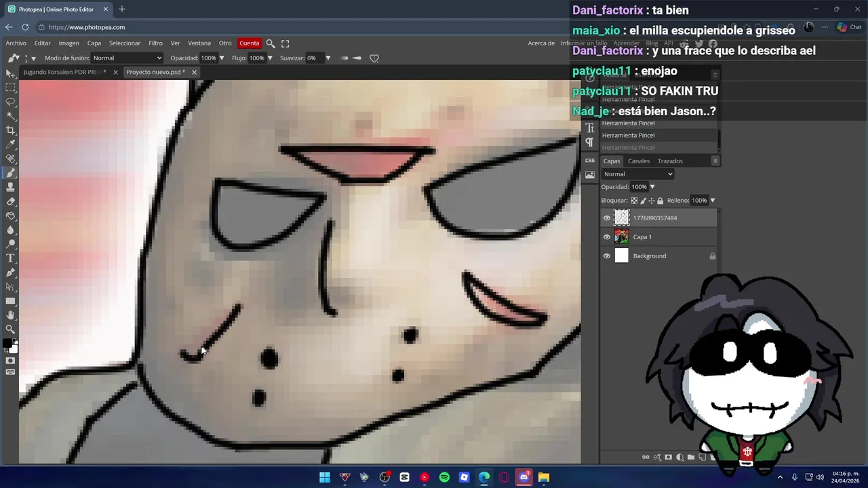This screenshot has height=488, width=868.
Task: Open the Paragraph panel icon
Action: [x=589, y=142]
